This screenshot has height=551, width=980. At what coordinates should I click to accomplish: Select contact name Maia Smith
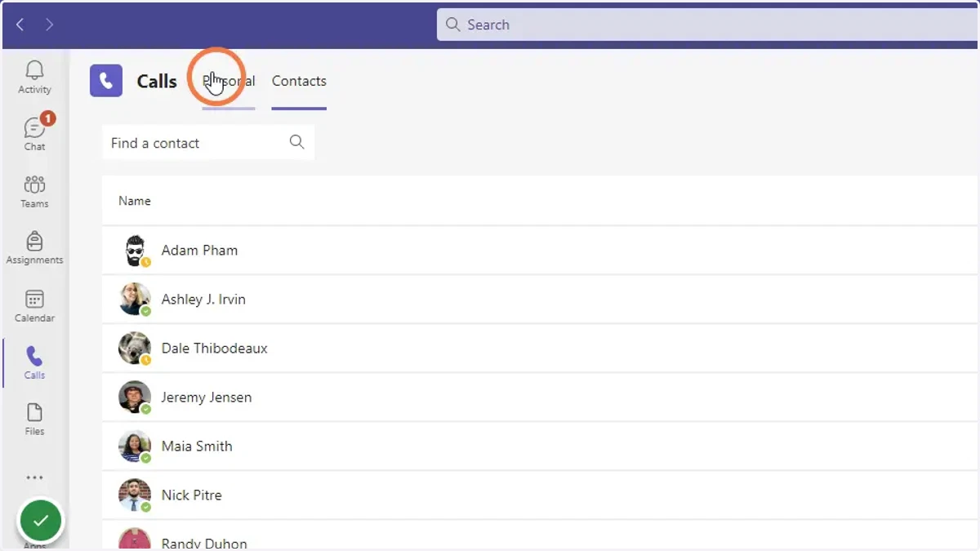click(x=197, y=447)
